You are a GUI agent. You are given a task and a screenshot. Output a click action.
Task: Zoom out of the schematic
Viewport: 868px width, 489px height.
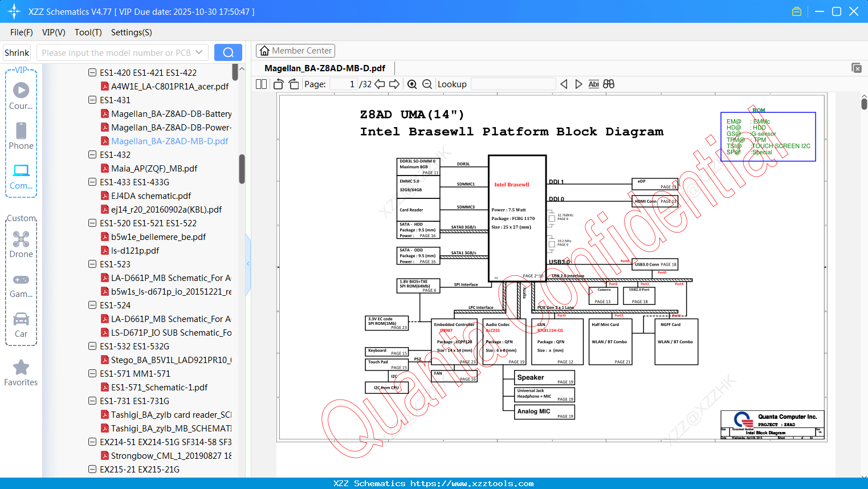point(427,84)
